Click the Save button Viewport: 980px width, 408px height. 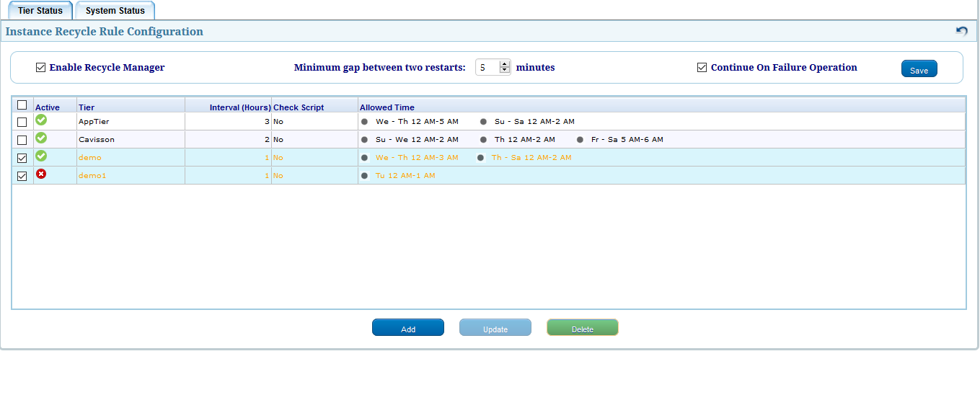tap(919, 69)
